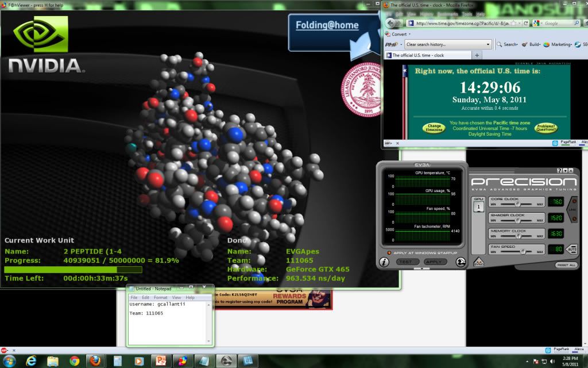Screen dimensions: 588x368
Task: Click the Reset All button
Action: click(565, 265)
